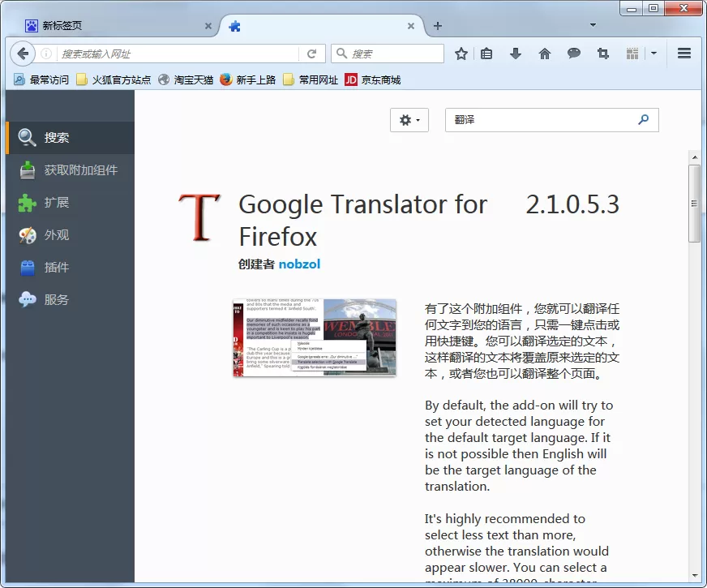Click the search magnifier in add-on search box
The width and height of the screenshot is (707, 588).
click(644, 119)
